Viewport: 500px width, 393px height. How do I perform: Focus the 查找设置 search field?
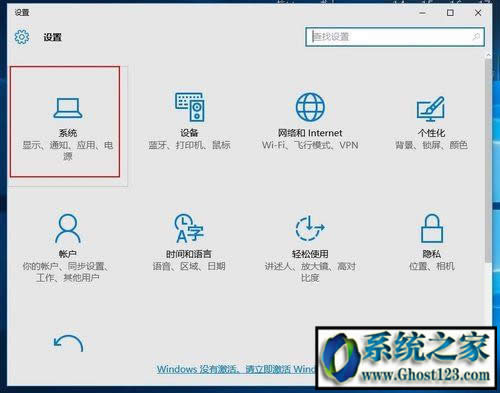(395, 37)
